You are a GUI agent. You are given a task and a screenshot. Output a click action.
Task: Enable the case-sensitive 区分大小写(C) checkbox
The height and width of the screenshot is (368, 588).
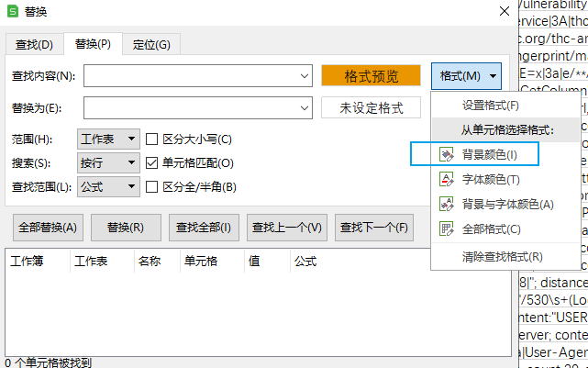(151, 139)
